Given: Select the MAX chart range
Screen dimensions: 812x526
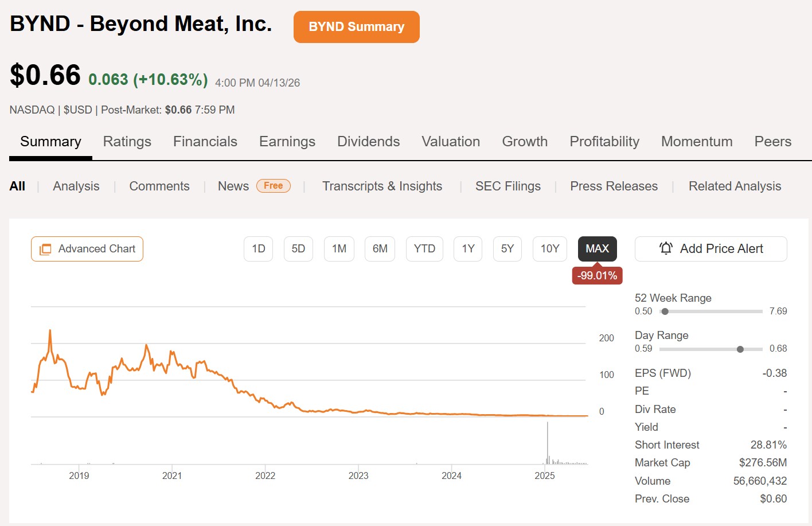Looking at the screenshot, I should [x=597, y=249].
